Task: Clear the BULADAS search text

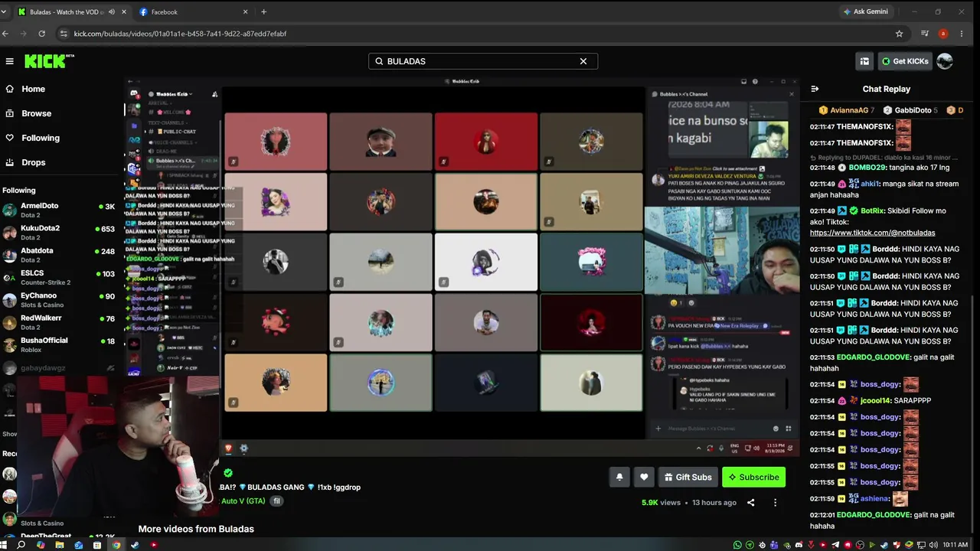Action: pyautogui.click(x=583, y=61)
